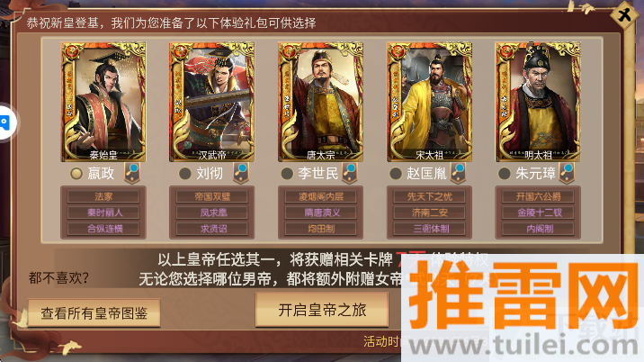This screenshot has height=362, width=644.
Task: Click the 唐太宗 card portrait
Action: 321,102
